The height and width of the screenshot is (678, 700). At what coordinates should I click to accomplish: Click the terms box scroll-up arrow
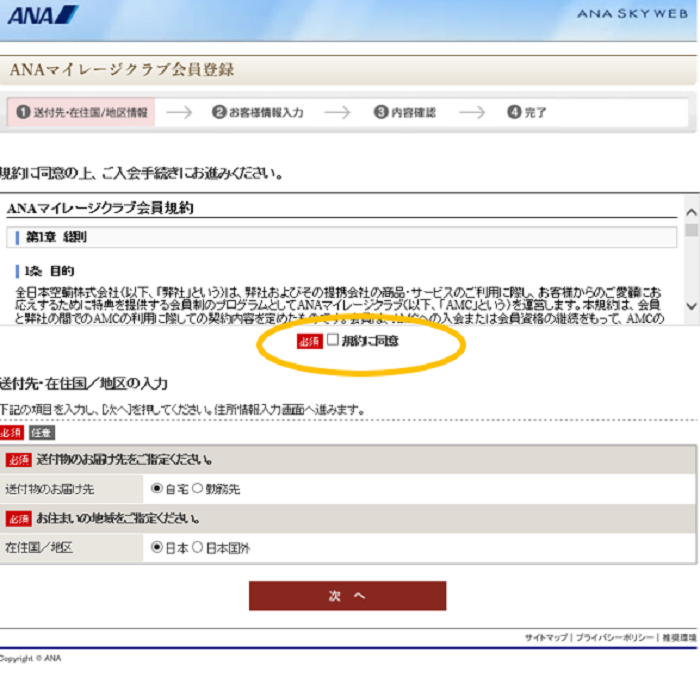coord(692,212)
